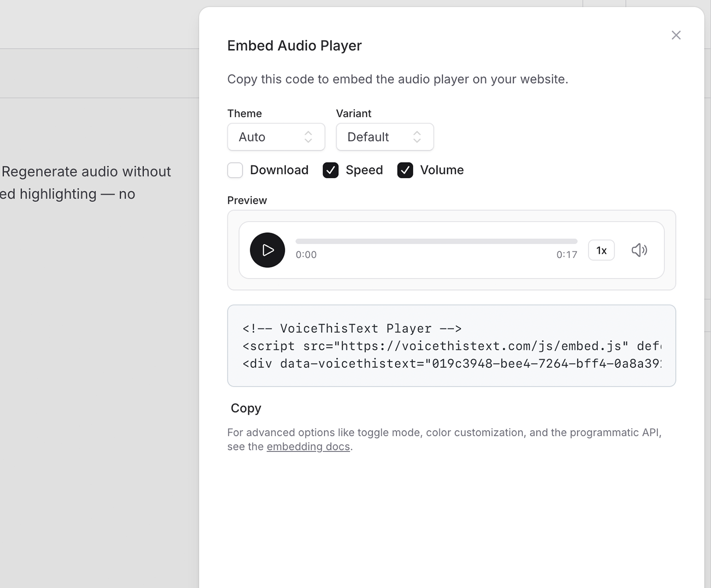This screenshot has width=711, height=588.
Task: Click the Speed checkbox checkmark icon
Action: pos(330,170)
